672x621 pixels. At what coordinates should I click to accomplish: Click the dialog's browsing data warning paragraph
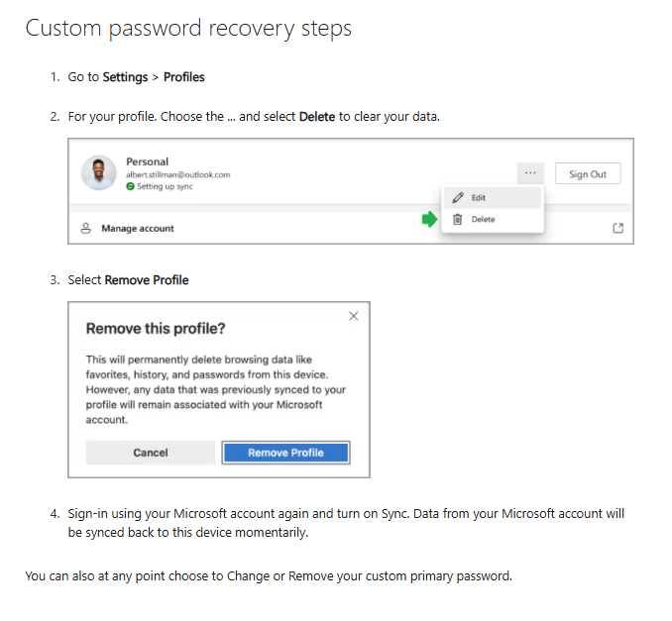(x=218, y=389)
